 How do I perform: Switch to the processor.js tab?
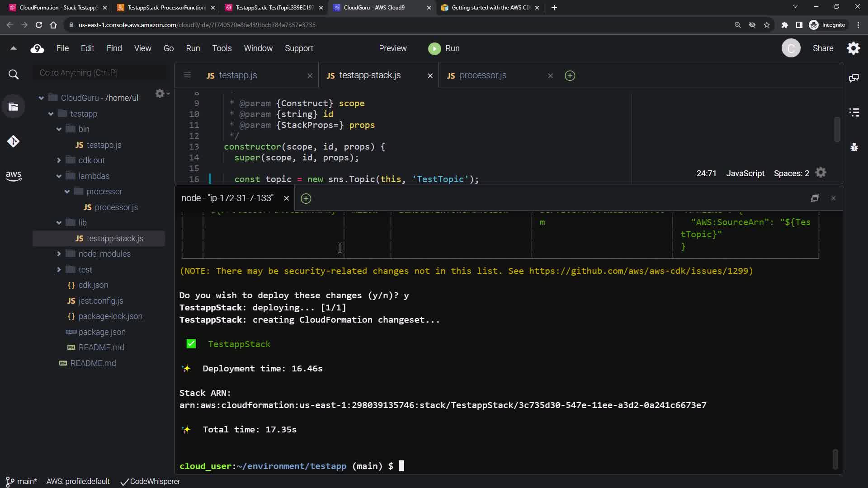click(482, 75)
